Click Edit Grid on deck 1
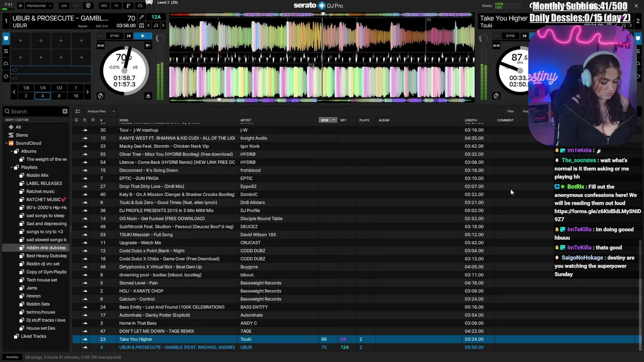 (102, 26)
